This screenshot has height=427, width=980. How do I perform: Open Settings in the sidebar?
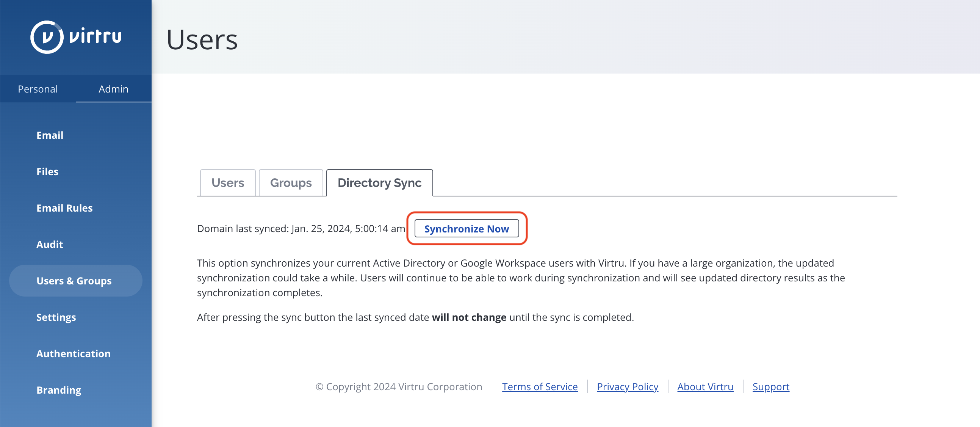coord(56,317)
